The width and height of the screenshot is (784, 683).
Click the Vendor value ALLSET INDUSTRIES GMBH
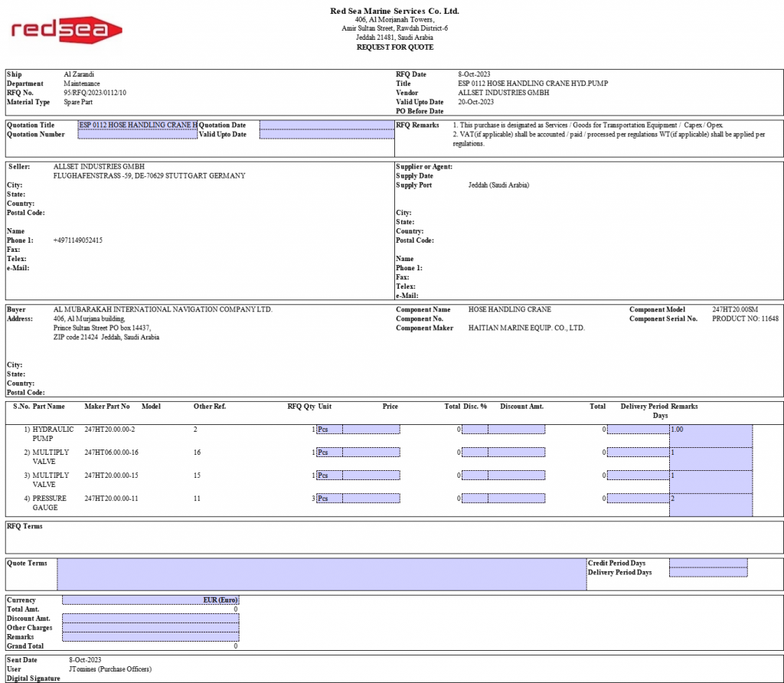pyautogui.click(x=504, y=93)
